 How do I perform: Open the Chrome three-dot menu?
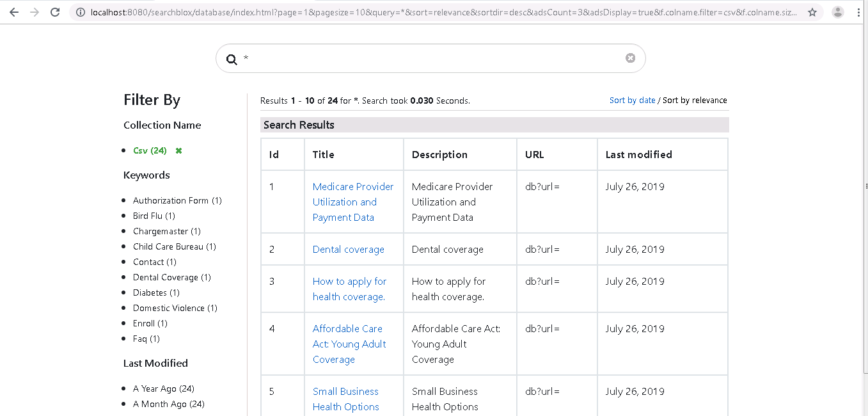point(858,12)
